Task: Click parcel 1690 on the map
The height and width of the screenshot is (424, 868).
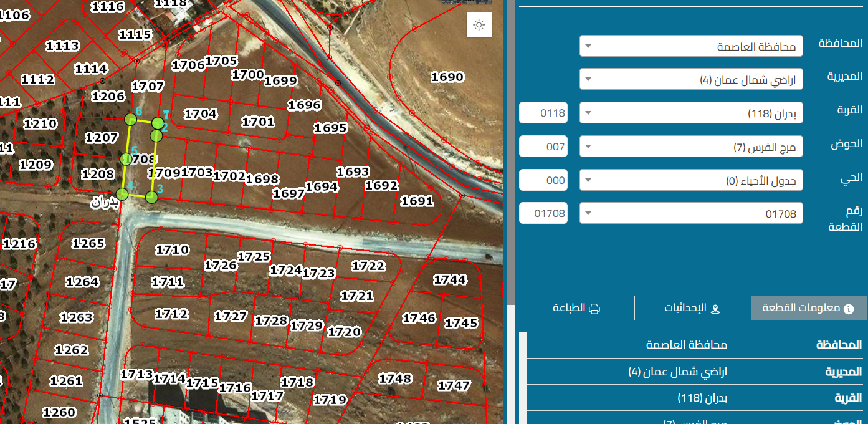Action: pyautogui.click(x=447, y=77)
